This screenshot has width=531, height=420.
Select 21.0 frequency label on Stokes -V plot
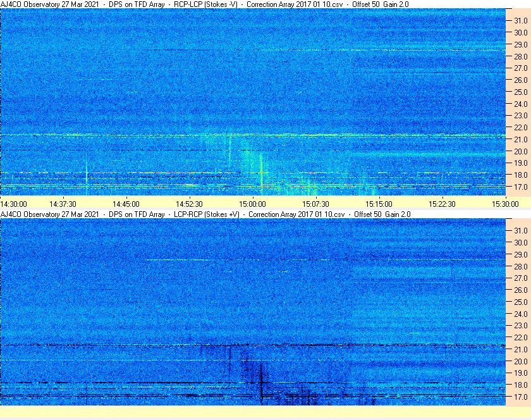521,139
